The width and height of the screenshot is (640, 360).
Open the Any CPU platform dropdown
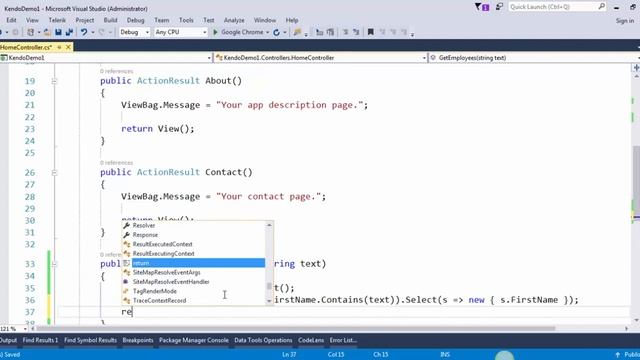click(181, 32)
